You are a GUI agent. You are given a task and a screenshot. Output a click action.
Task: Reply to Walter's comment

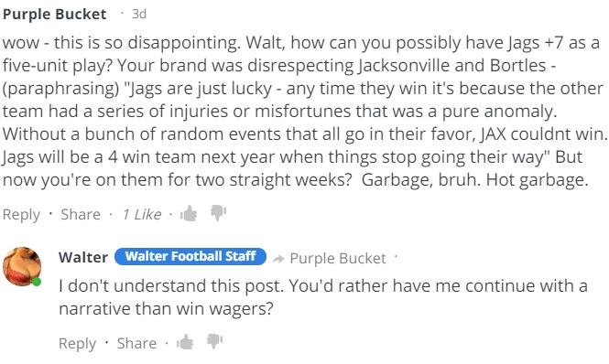77,343
